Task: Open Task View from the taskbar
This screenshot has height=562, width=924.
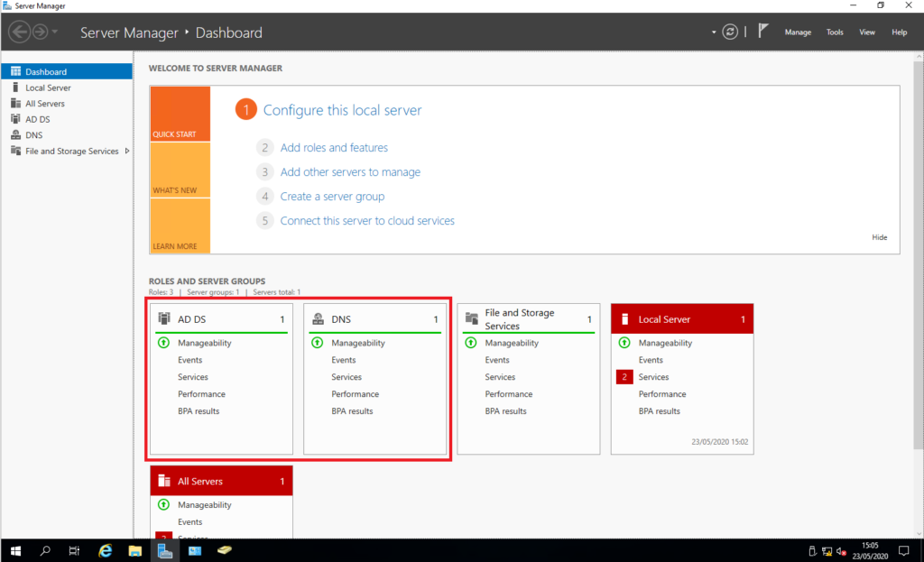Action: point(74,551)
